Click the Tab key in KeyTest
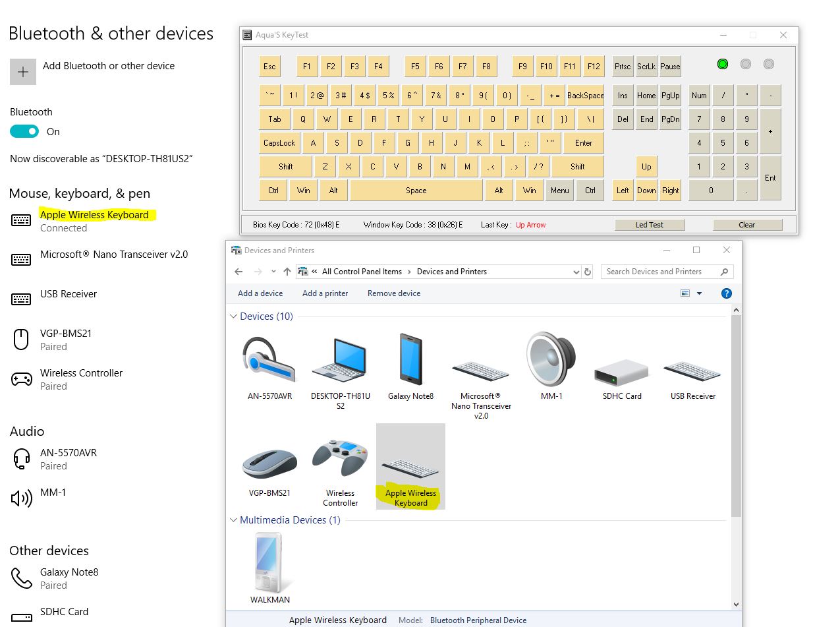Screen dimensions: 840x627 pyautogui.click(x=274, y=119)
